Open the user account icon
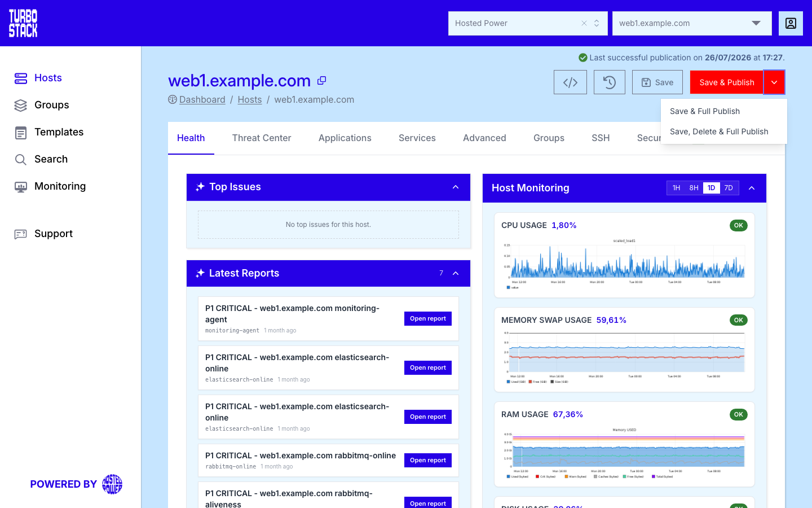Image resolution: width=812 pixels, height=508 pixels. click(791, 23)
